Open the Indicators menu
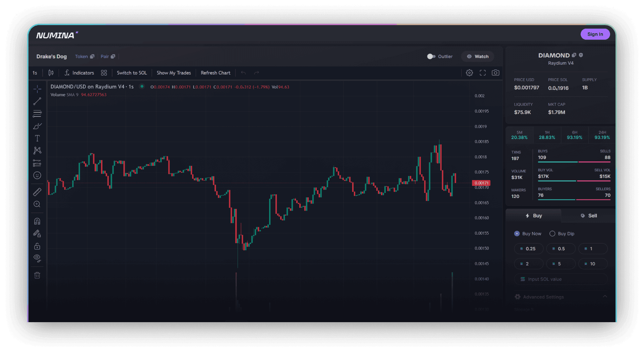This screenshot has height=352, width=644. point(79,73)
